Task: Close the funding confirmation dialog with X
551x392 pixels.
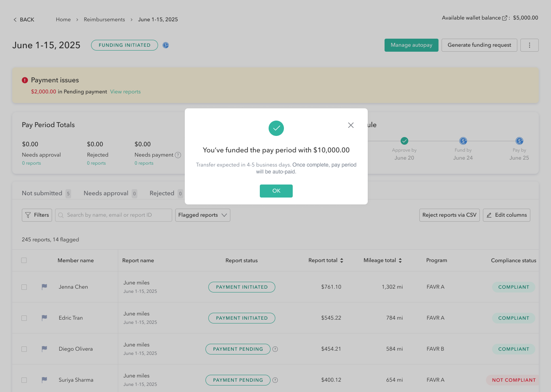Action: [x=350, y=125]
